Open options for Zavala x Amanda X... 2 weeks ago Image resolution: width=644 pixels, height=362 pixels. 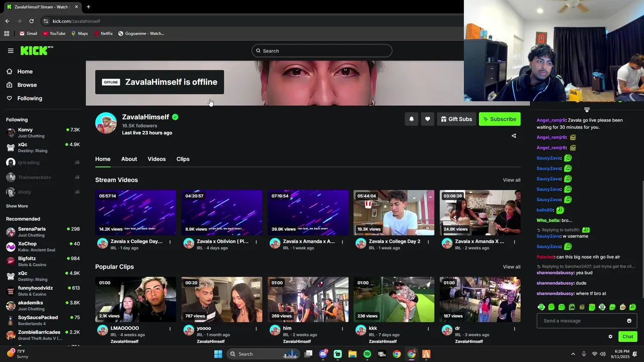[514, 242]
